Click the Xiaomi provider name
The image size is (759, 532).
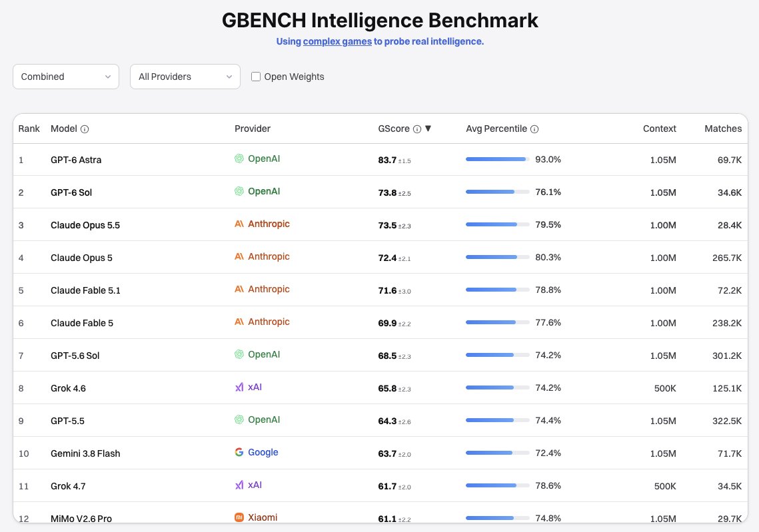click(x=263, y=517)
